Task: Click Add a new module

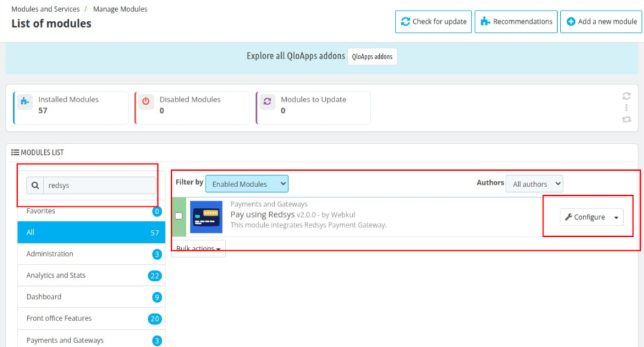Action: tap(601, 22)
